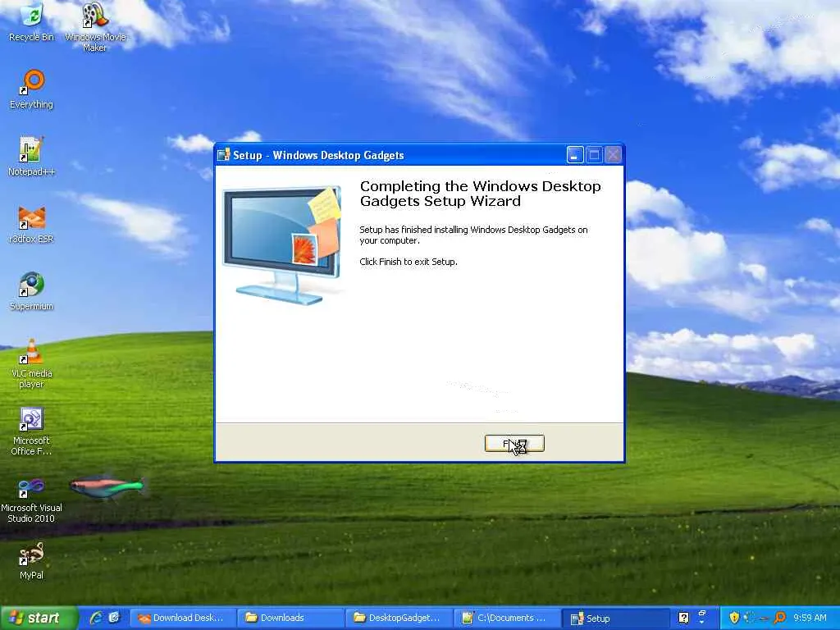Click the tray icon right of security shield
Viewport: 840px width, 630px height.
[x=750, y=619]
